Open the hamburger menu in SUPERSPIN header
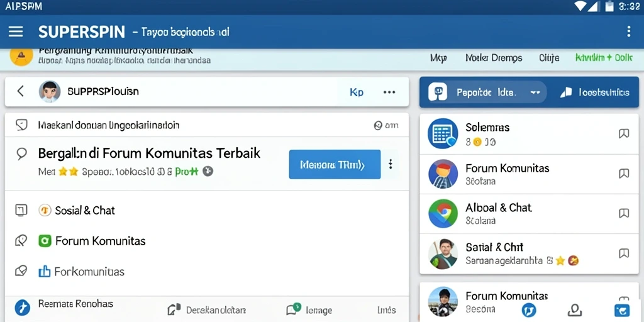 [x=16, y=31]
